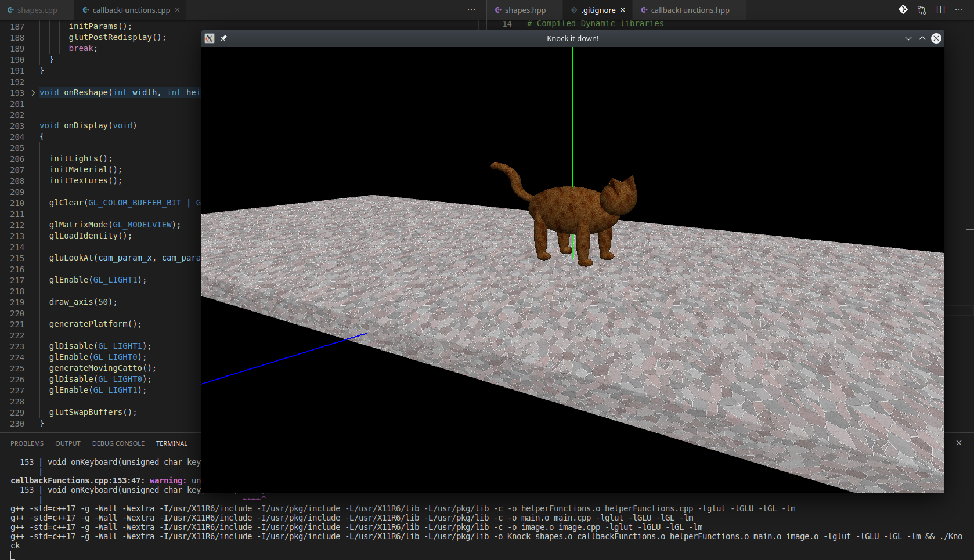Click the warning text in terminal
The height and width of the screenshot is (560, 974).
168,480
